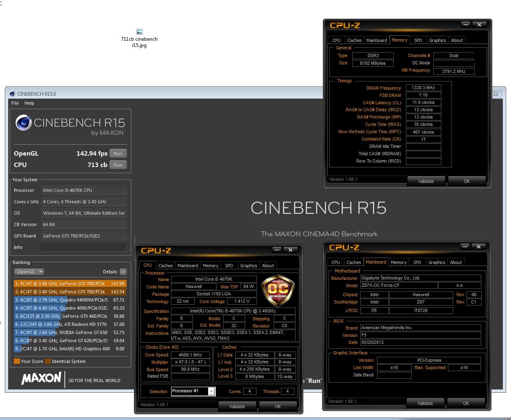Click the CAS# Latency value 11.0 clocks
This screenshot has height=420, width=511.
click(x=423, y=102)
